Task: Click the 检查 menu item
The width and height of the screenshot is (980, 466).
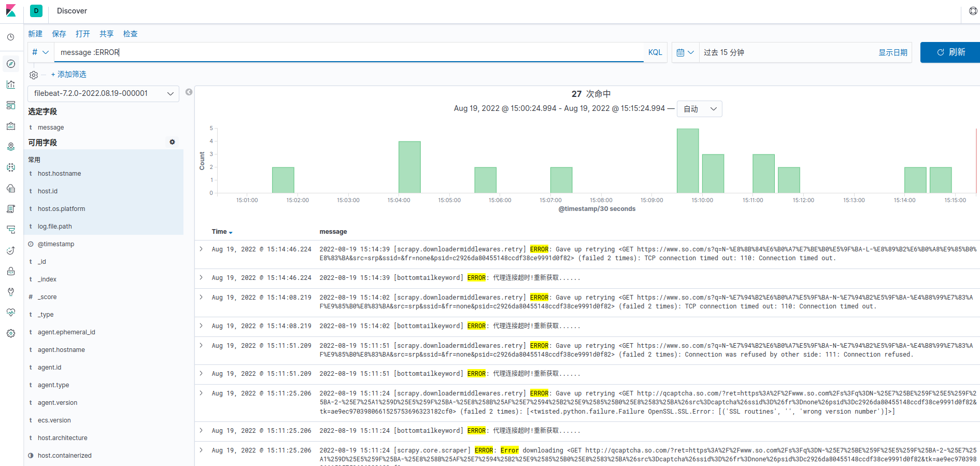Action: (x=131, y=34)
